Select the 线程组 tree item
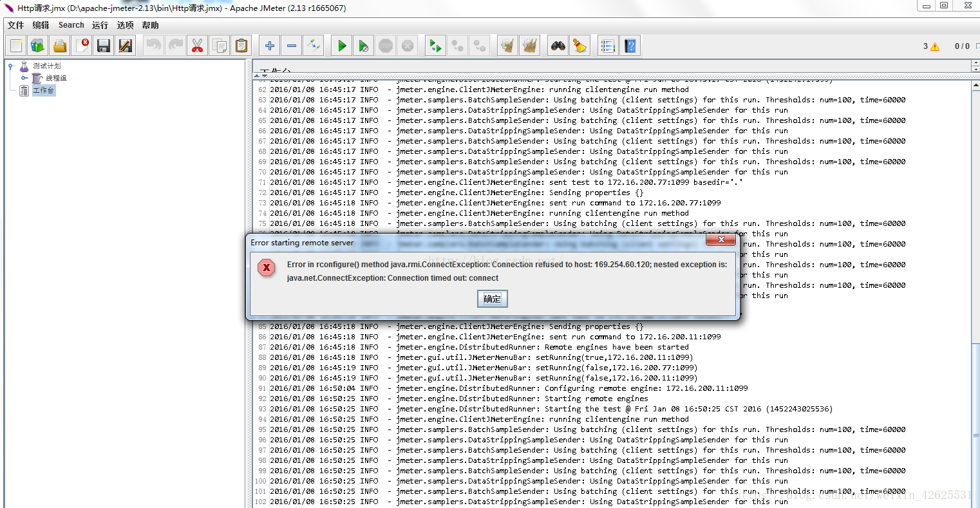980x508 pixels. pyautogui.click(x=56, y=78)
